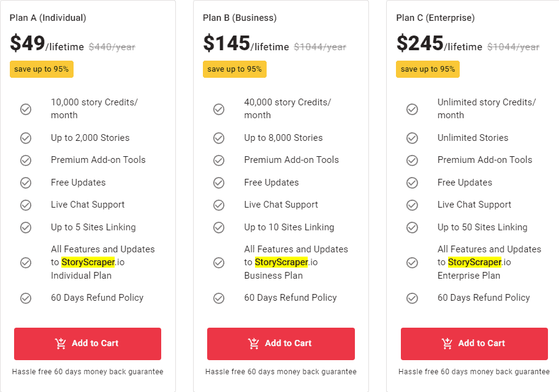
Task: Select the checkmark beside Free Updates in Plan B
Action: 219,183
